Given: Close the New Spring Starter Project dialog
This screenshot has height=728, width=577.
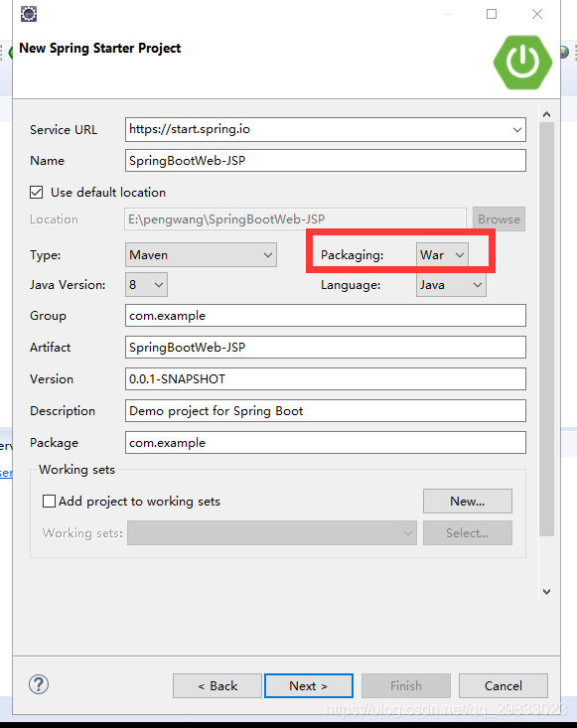Looking at the screenshot, I should [537, 14].
